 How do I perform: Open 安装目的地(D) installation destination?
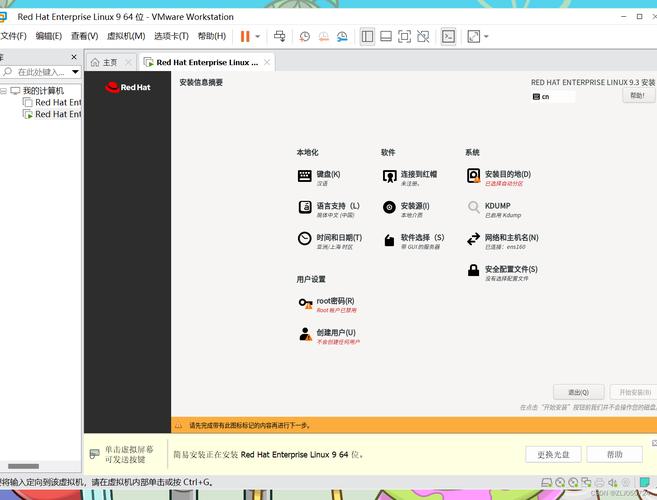click(x=499, y=178)
